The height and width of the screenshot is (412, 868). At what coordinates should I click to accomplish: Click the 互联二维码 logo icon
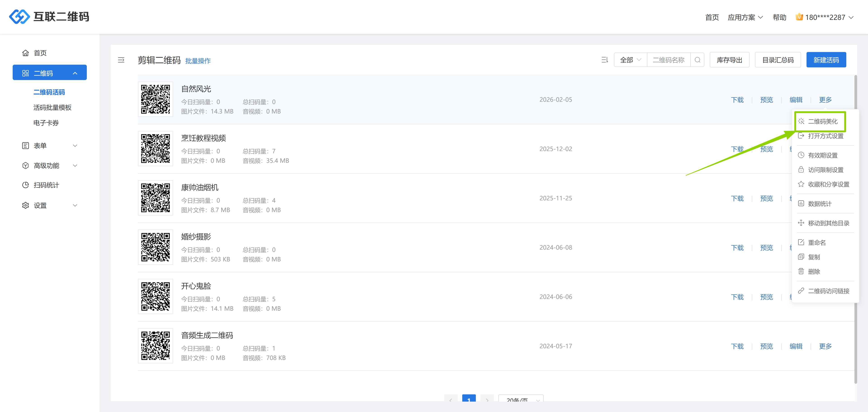[19, 17]
